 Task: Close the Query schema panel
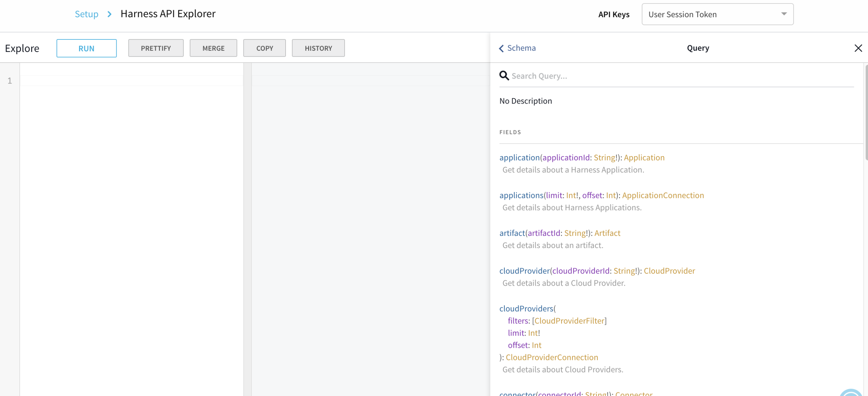pyautogui.click(x=858, y=48)
